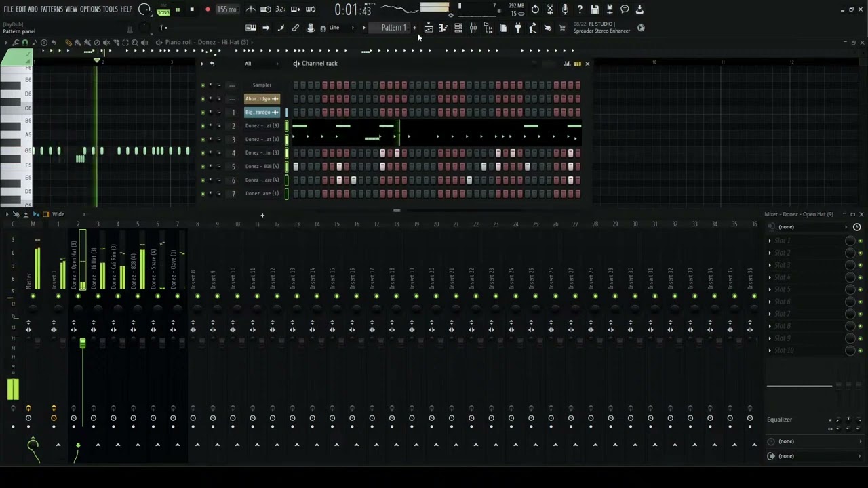
Task: Open the Project picker icon
Action: tap(503, 28)
